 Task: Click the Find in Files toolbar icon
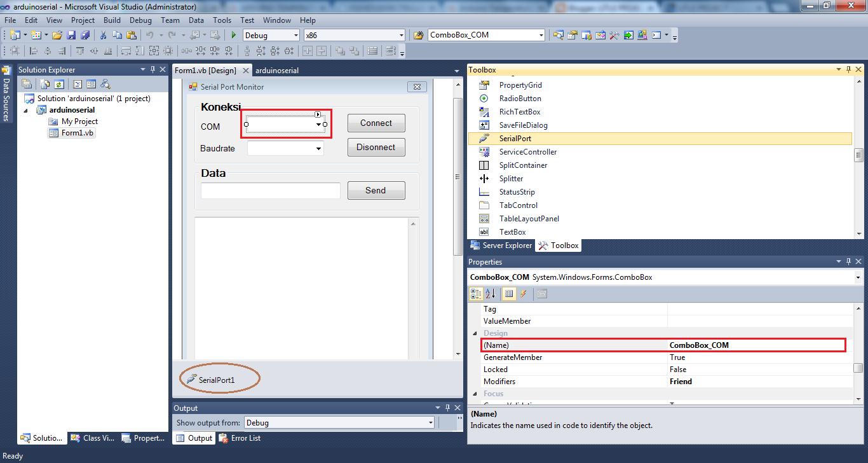[x=418, y=35]
